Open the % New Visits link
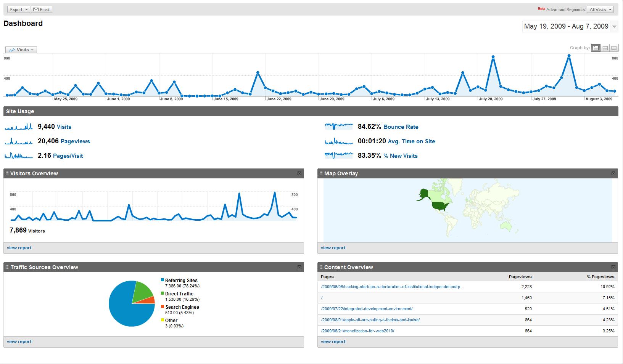Screen dimensions: 623x364 click(x=401, y=156)
